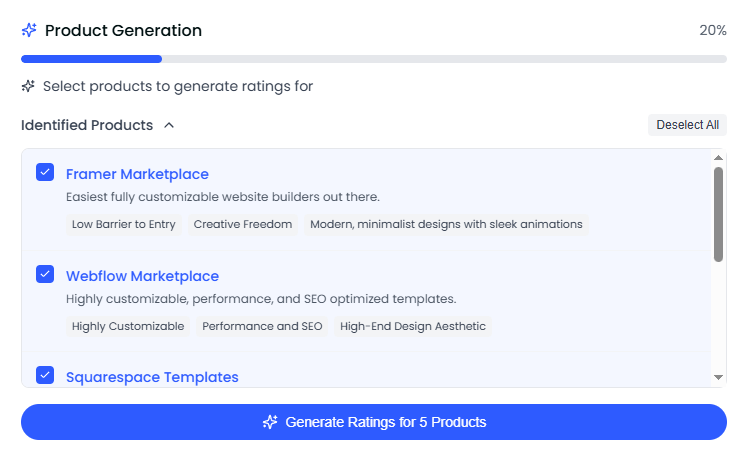Uncheck the Framer Marketplace checkbox
Screen dimensions: 749x474
point(45,172)
